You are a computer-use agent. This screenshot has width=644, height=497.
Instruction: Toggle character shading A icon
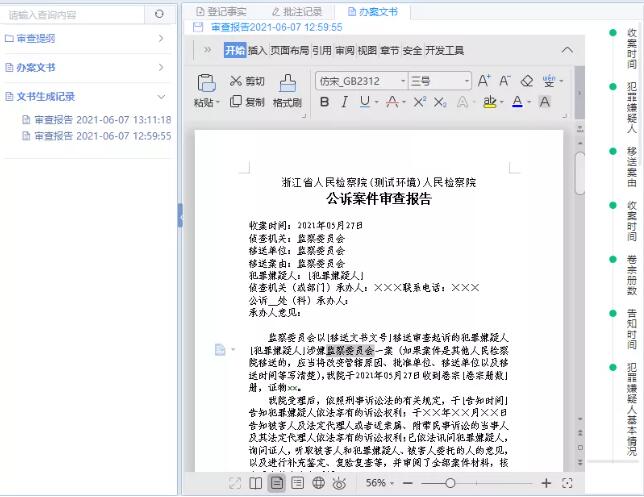point(545,102)
